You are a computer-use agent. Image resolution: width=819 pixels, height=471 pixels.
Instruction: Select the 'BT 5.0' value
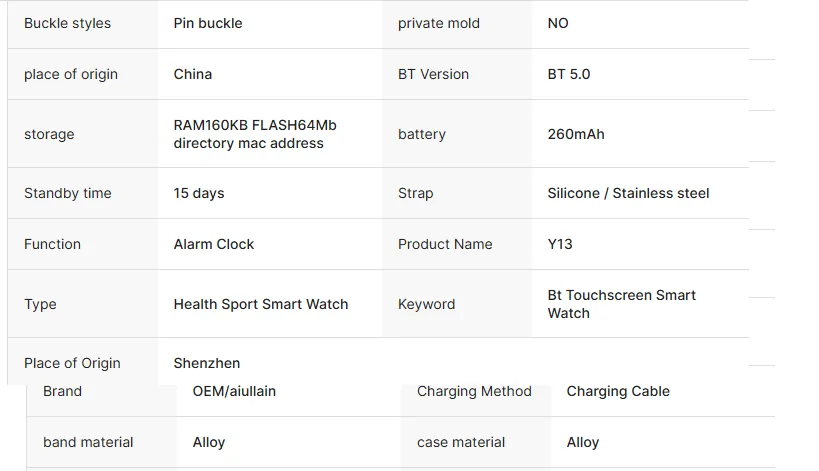coord(569,74)
